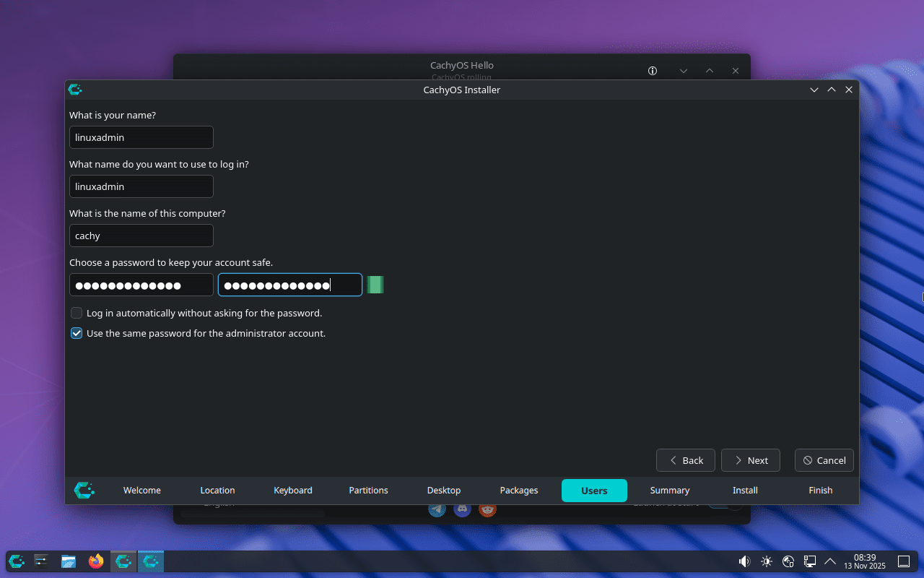Switch to the Partitions installer step
The image size is (924, 578).
coord(368,491)
